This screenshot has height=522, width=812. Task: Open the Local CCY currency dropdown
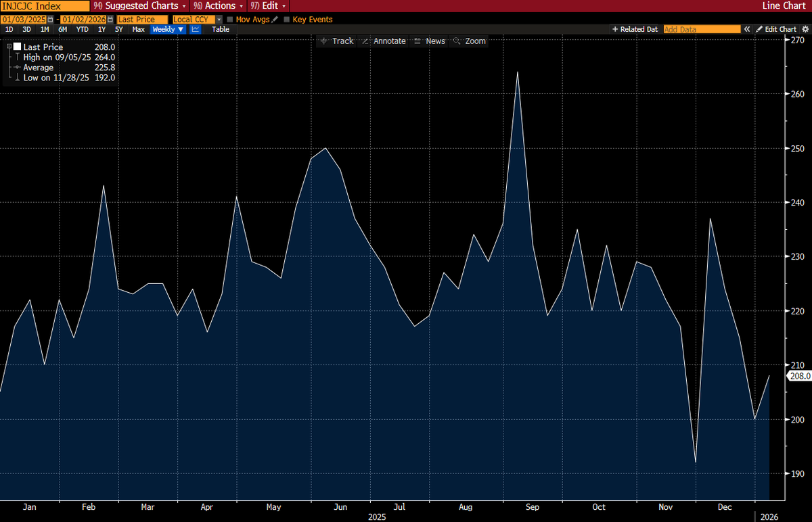point(219,20)
